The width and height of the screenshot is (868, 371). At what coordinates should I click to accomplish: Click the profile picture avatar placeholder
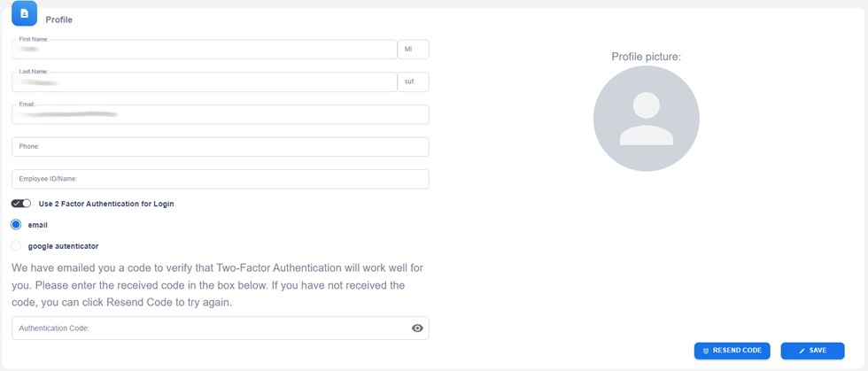click(646, 119)
